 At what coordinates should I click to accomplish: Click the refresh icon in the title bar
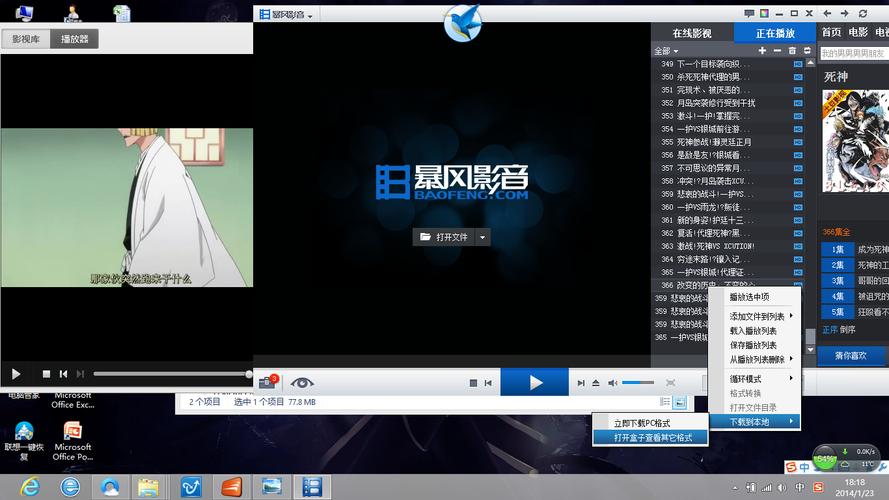point(863,14)
